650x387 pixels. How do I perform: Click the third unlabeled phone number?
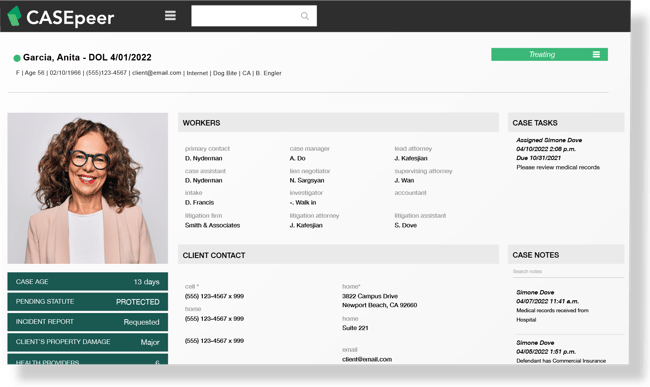point(214,341)
